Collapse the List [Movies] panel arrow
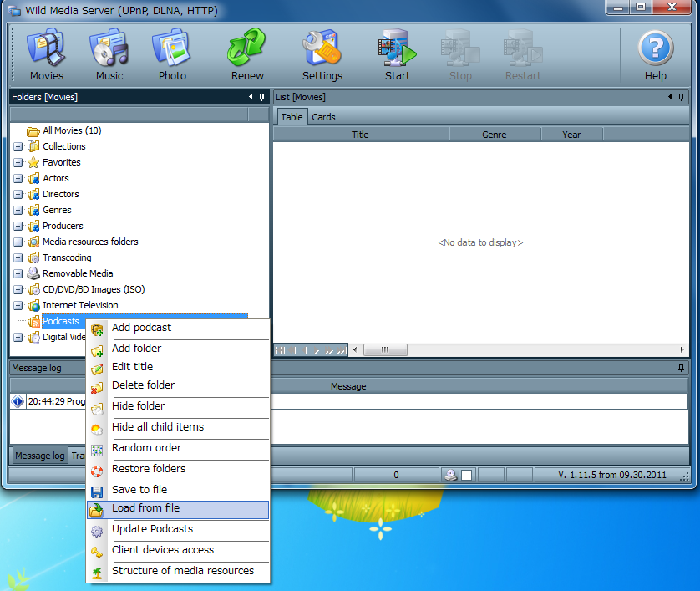 tap(670, 97)
